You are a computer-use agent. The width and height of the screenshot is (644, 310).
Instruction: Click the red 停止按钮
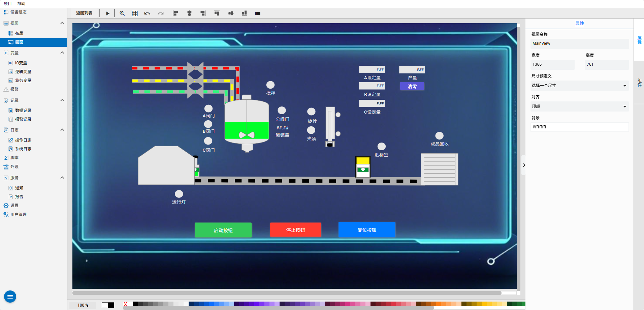[x=295, y=230]
